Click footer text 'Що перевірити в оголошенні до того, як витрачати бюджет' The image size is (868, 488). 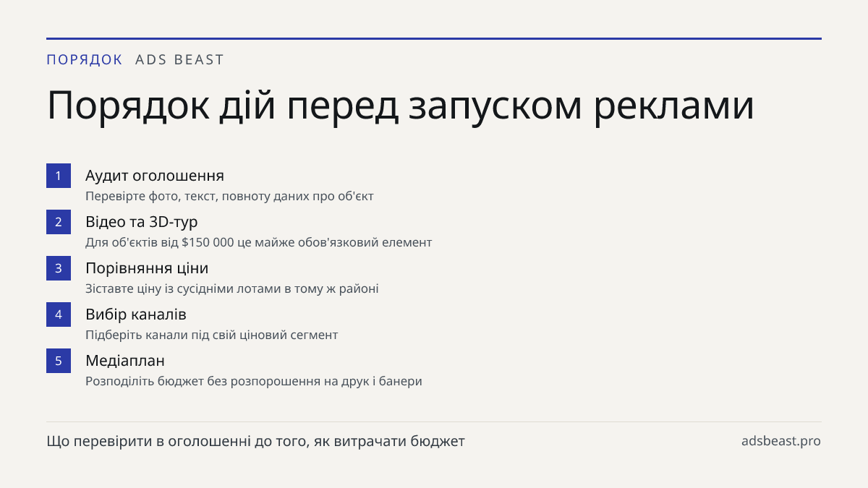255,441
